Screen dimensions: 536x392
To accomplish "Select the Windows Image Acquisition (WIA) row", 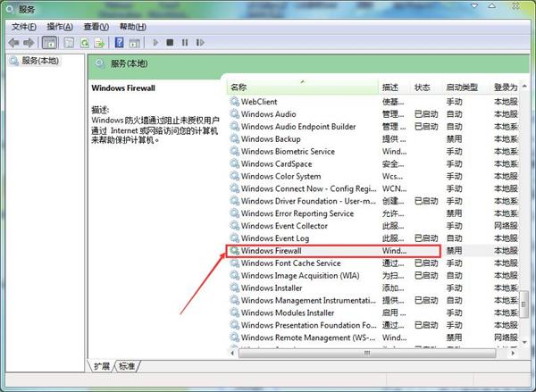I will tap(373, 275).
